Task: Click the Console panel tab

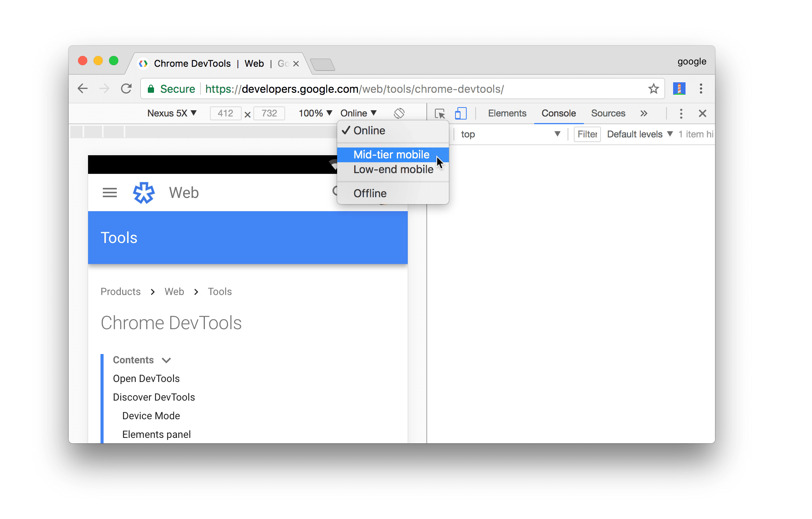Action: click(x=559, y=113)
